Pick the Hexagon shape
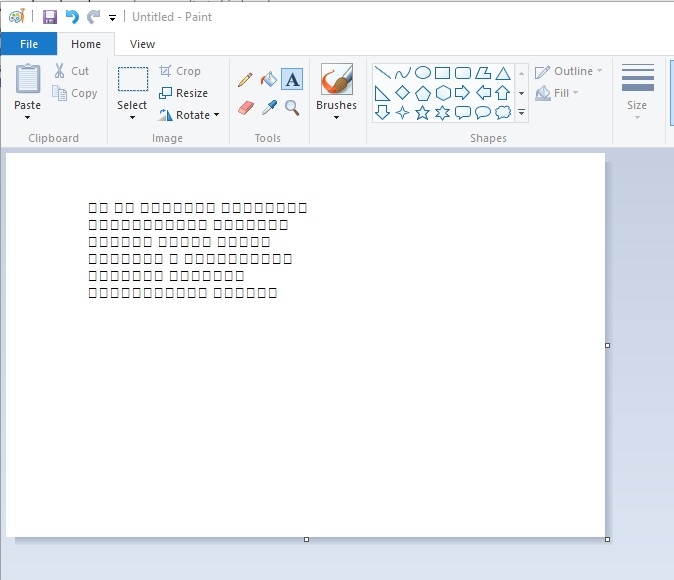 [442, 93]
